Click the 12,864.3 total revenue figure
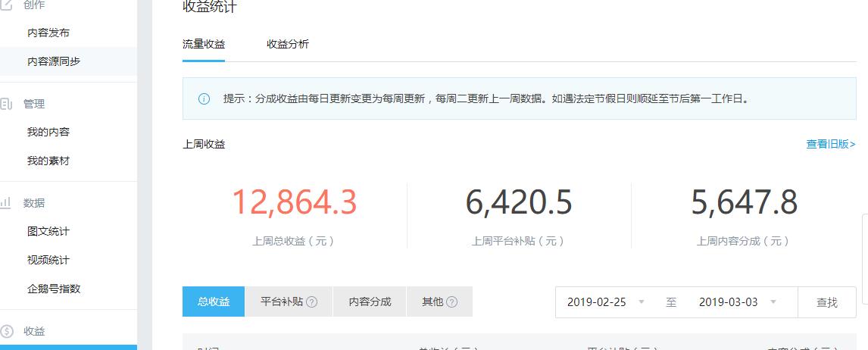This screenshot has width=868, height=350. pyautogui.click(x=294, y=202)
